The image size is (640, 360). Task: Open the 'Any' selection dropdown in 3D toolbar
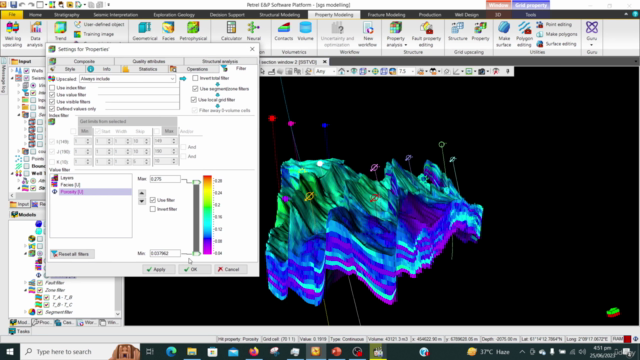[325, 71]
